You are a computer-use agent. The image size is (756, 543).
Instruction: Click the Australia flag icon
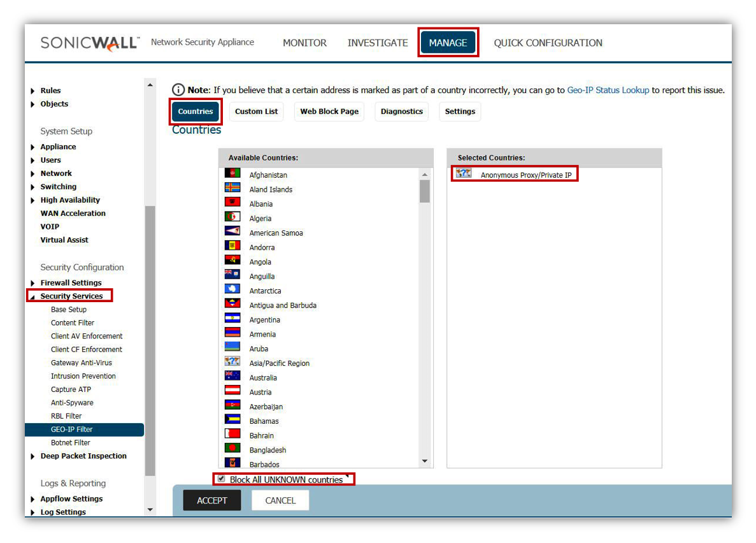coord(232,375)
